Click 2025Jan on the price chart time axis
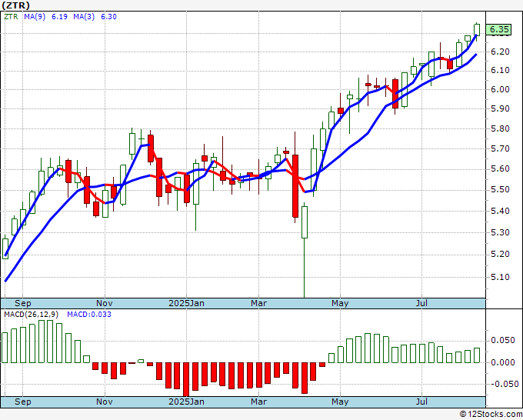The height and width of the screenshot is (420, 523). 186,303
